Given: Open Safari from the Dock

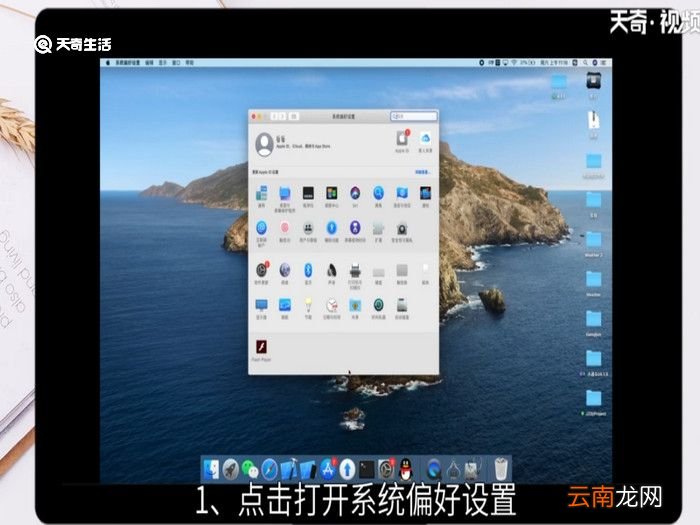Looking at the screenshot, I should 270,469.
